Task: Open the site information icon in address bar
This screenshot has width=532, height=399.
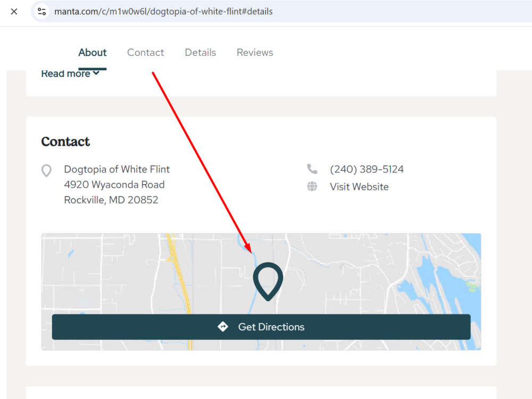Action: [x=41, y=12]
